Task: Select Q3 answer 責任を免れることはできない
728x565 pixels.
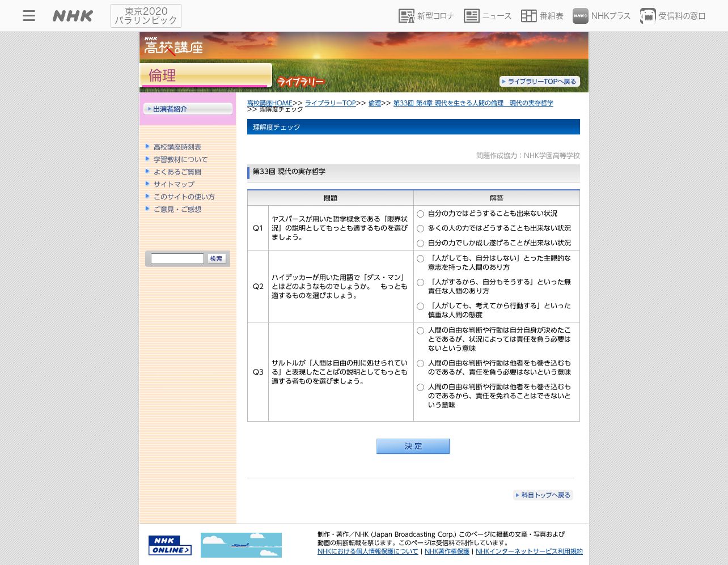Action: coord(421,387)
